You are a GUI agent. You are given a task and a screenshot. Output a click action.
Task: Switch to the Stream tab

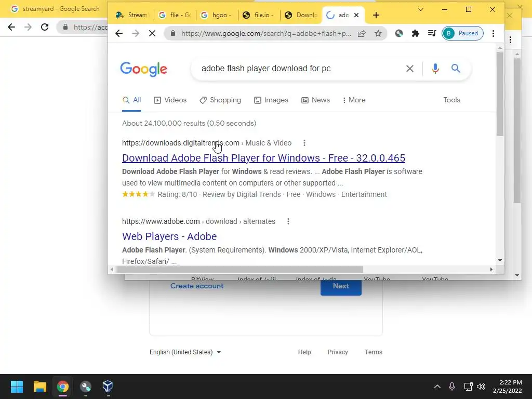coord(131,15)
